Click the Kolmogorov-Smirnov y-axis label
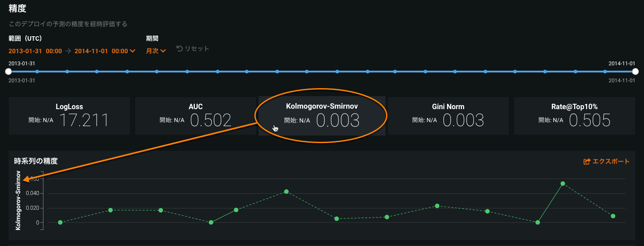The height and width of the screenshot is (246, 644). click(18, 200)
